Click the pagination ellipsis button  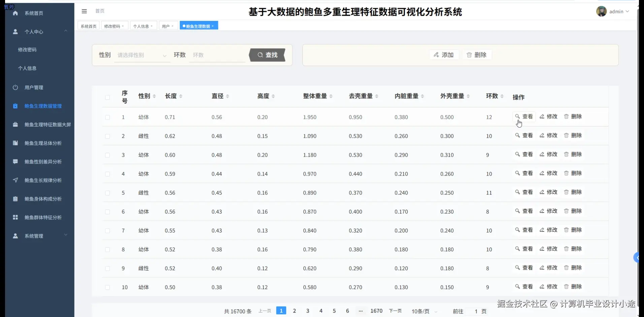(x=361, y=311)
